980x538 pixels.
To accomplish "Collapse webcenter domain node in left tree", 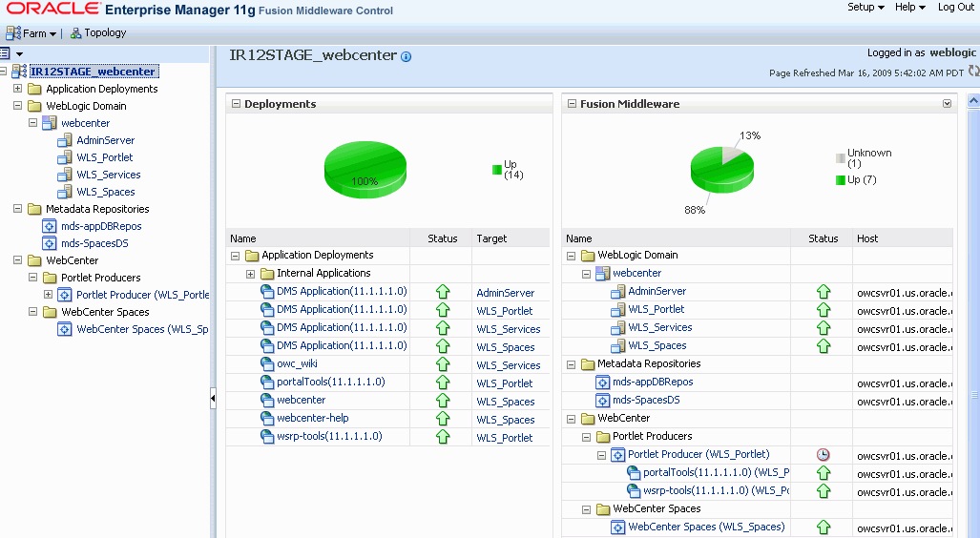I will coord(32,123).
